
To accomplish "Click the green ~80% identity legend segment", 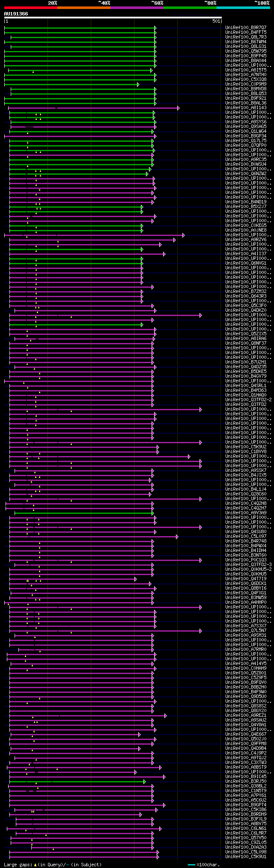I will click(190, 7).
